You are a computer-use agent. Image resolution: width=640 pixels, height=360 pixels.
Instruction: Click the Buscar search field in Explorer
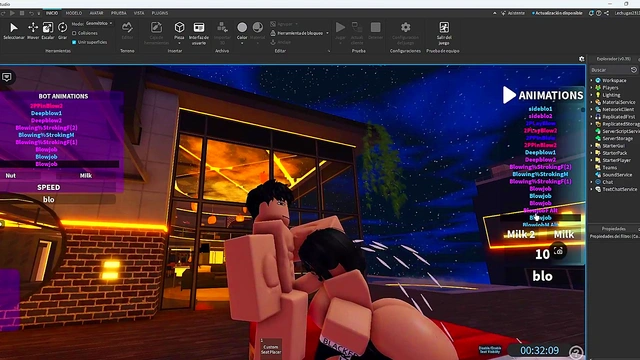pyautogui.click(x=610, y=70)
